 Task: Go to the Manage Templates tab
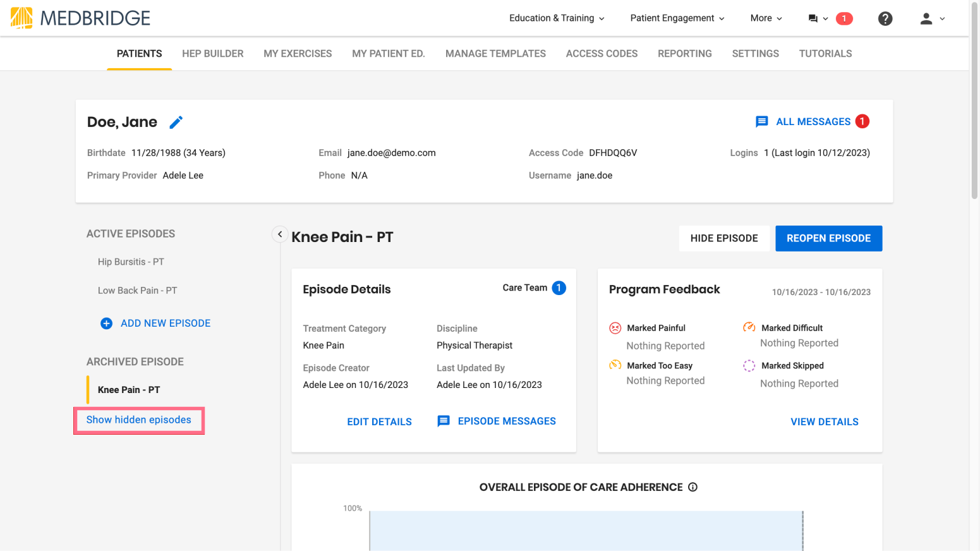point(495,54)
